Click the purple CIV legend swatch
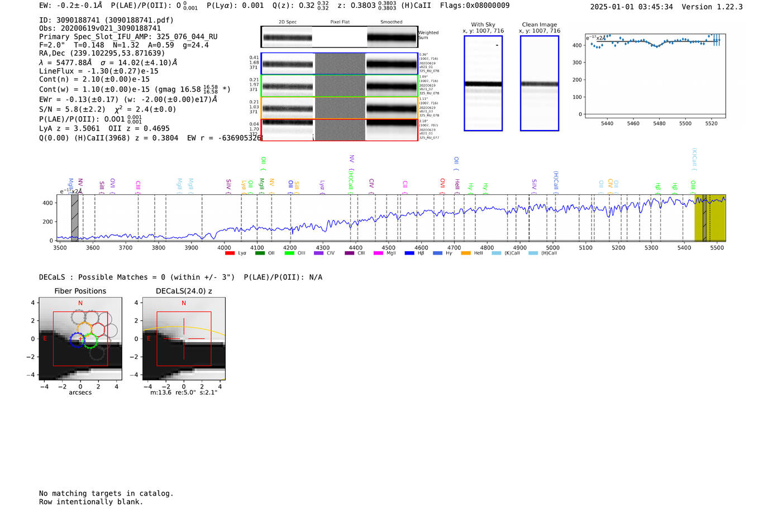782x532 pixels. 319,253
